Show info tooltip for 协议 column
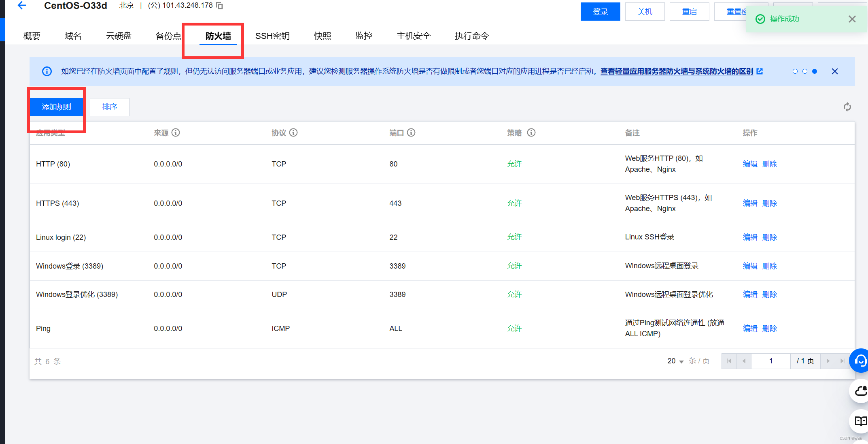This screenshot has width=868, height=444. pos(293,132)
